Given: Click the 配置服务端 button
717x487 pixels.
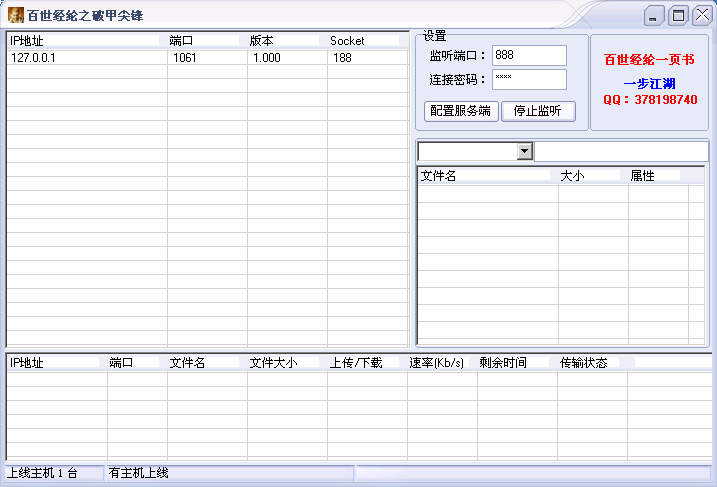Looking at the screenshot, I should point(460,111).
